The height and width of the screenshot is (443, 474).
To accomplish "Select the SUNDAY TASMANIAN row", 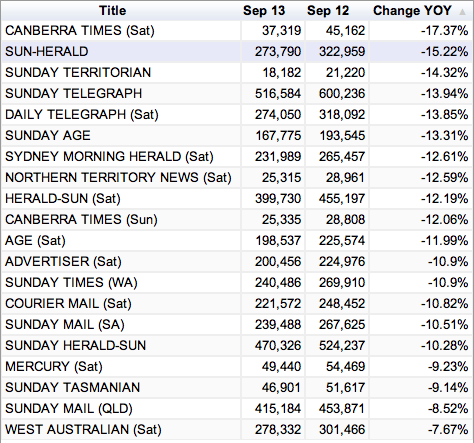I will click(237, 388).
